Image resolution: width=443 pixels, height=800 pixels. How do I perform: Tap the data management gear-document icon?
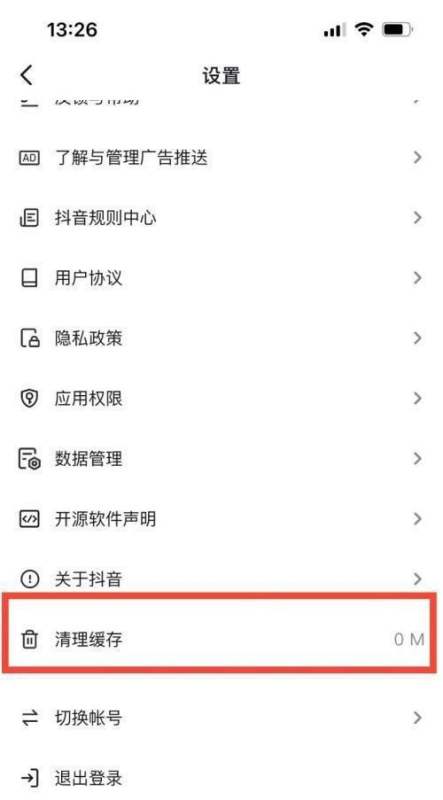click(29, 459)
